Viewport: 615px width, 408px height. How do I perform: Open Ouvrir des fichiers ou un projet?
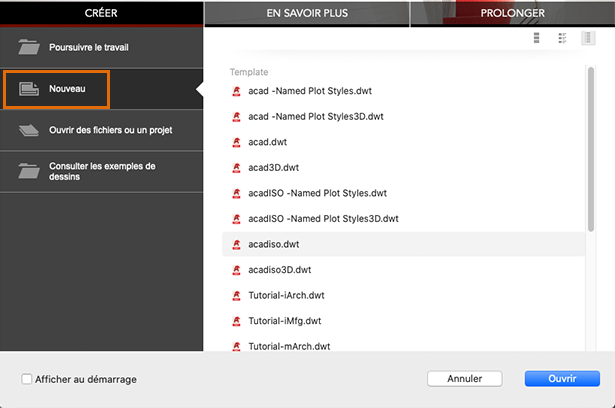[101, 130]
